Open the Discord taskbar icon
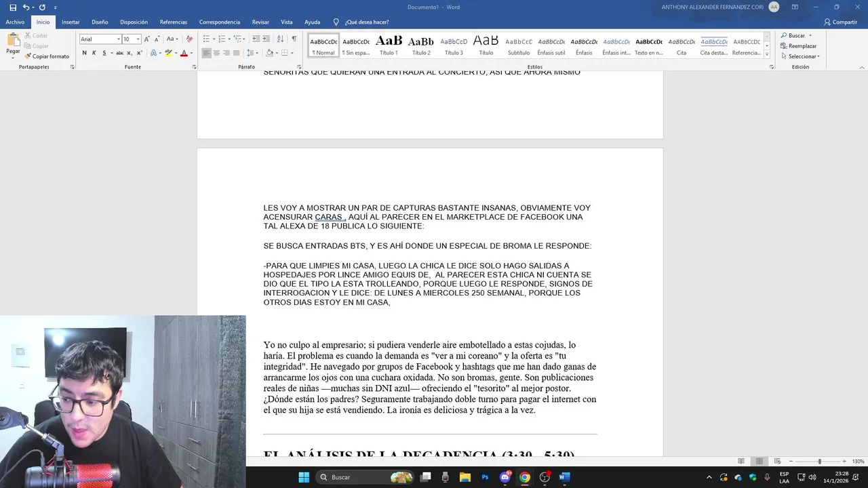 [x=505, y=477]
